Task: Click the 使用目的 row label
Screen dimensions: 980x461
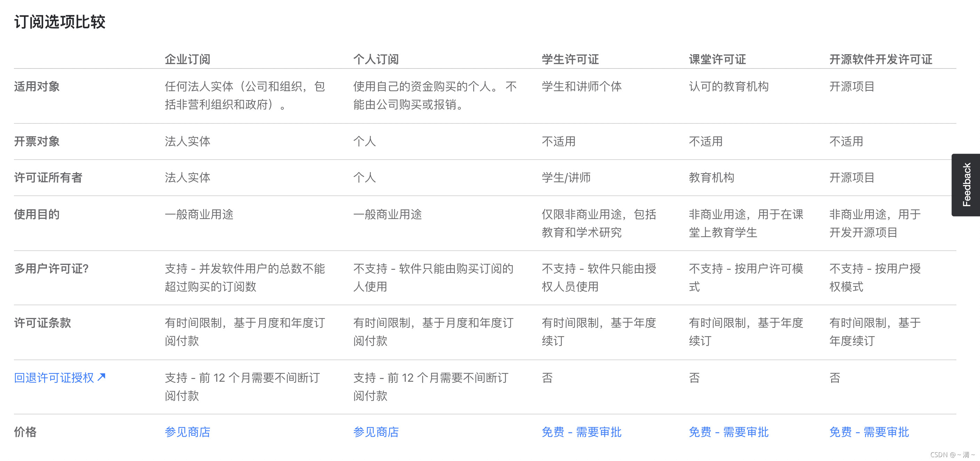Action: coord(37,214)
